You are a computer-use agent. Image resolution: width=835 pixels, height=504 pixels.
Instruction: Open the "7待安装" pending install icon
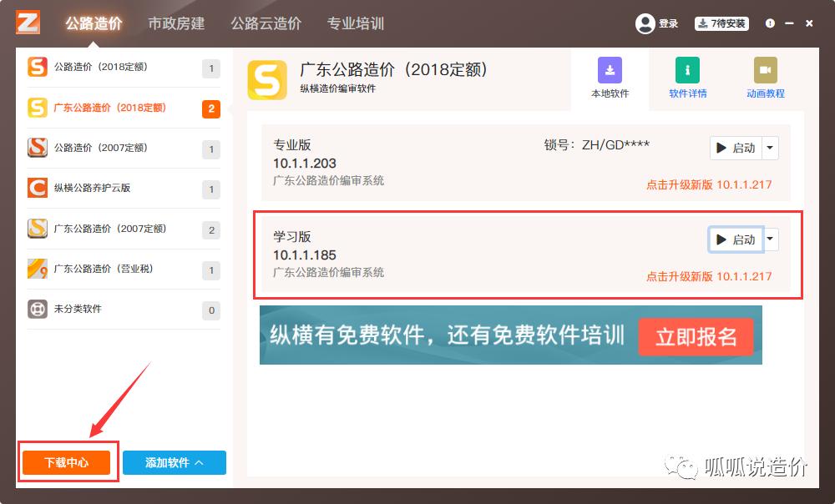(x=724, y=23)
